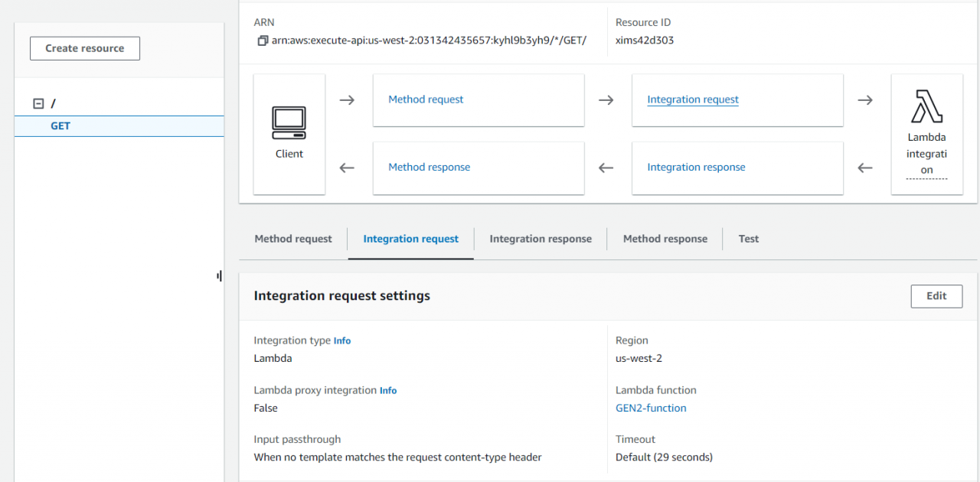Select the Integration request tab
The width and height of the screenshot is (980, 482).
(410, 239)
